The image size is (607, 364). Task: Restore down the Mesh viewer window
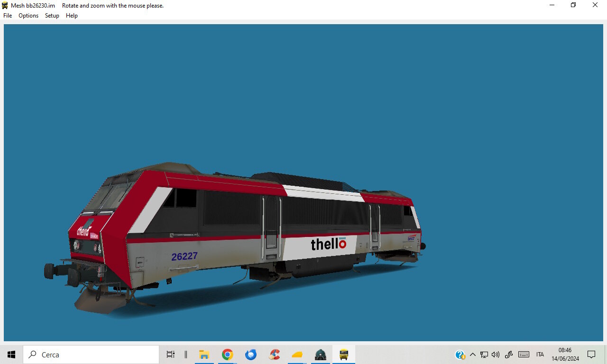click(573, 5)
